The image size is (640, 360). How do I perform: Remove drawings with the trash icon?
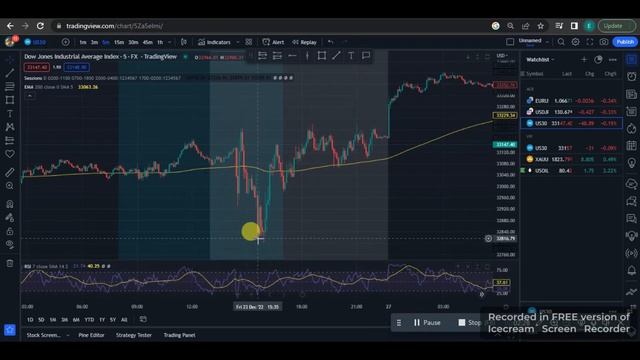[x=10, y=263]
